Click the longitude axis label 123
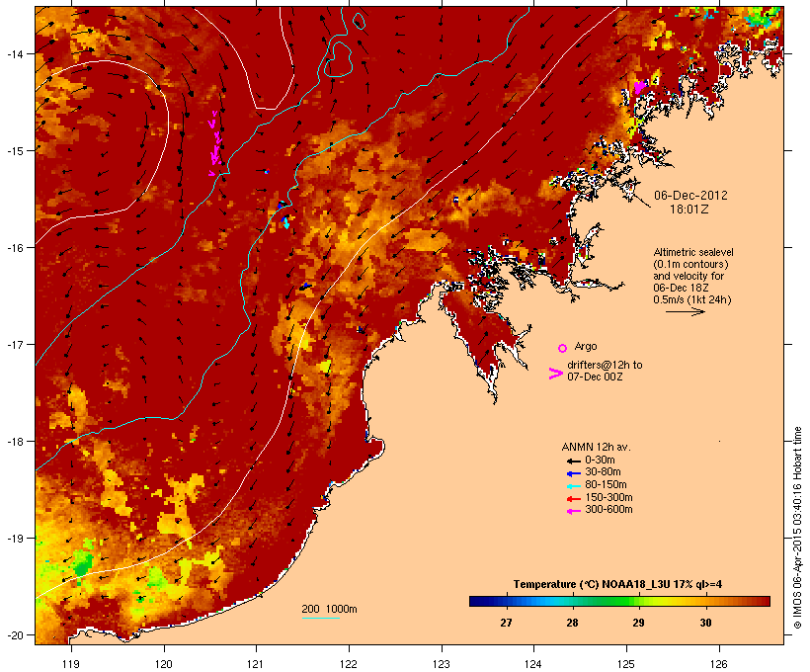The image size is (810, 672). 442,664
